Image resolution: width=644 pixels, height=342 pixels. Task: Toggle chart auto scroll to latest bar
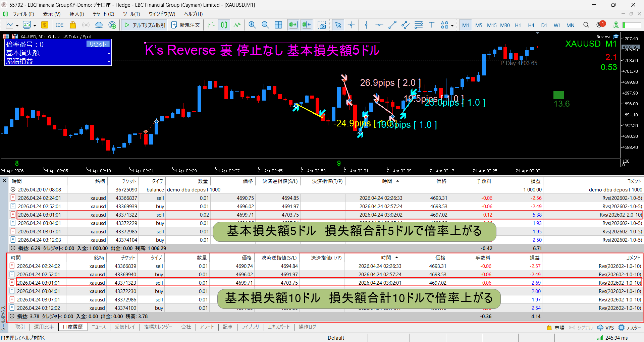click(x=293, y=25)
